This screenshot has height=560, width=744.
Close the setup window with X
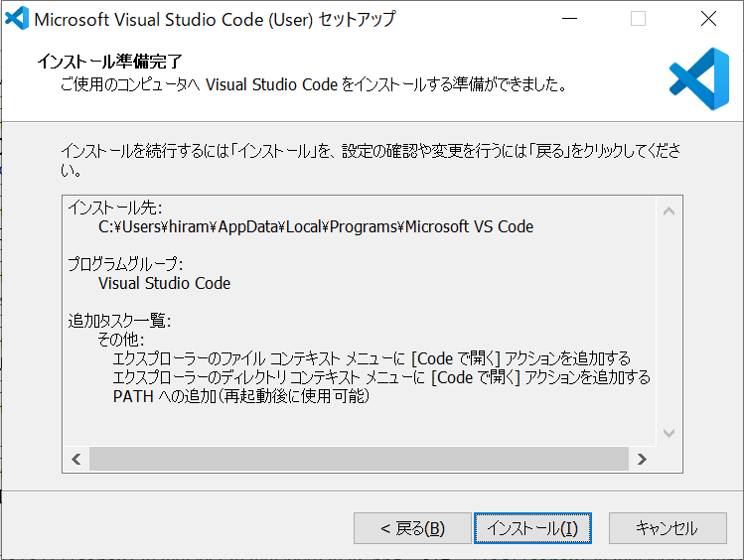(708, 19)
